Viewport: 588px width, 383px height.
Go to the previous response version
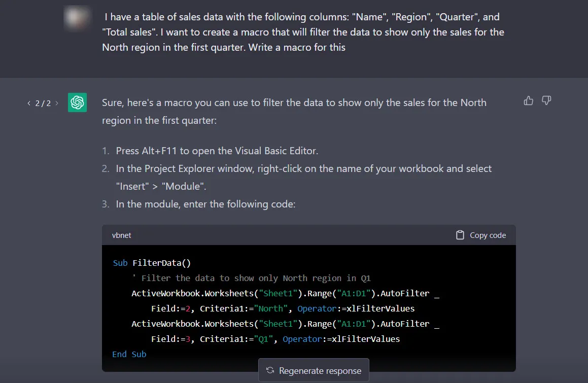click(29, 103)
